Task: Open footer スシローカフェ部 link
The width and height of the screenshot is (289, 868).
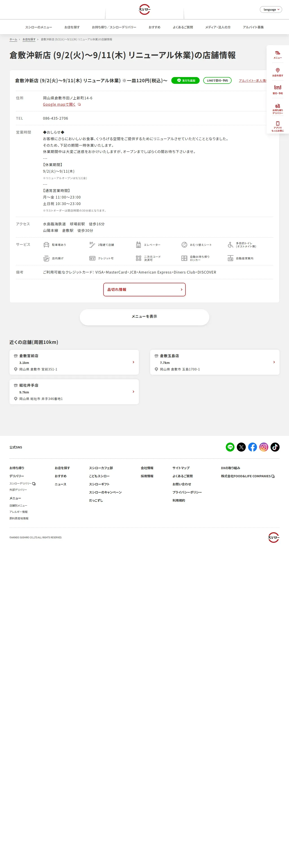Action: tap(101, 468)
